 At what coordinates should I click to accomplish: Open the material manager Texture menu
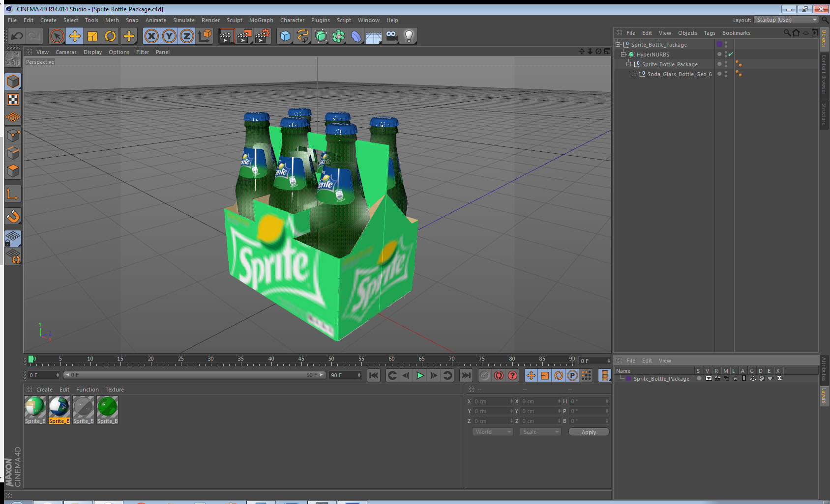115,390
